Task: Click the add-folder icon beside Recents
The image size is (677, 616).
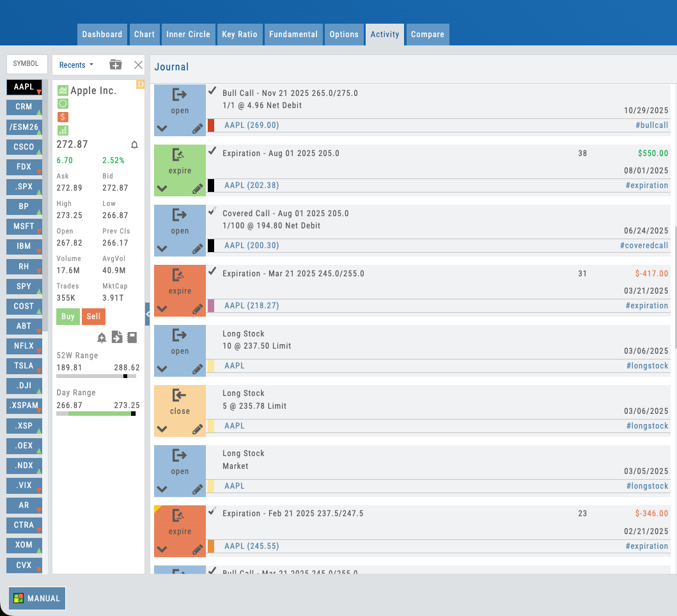Action: tap(116, 65)
